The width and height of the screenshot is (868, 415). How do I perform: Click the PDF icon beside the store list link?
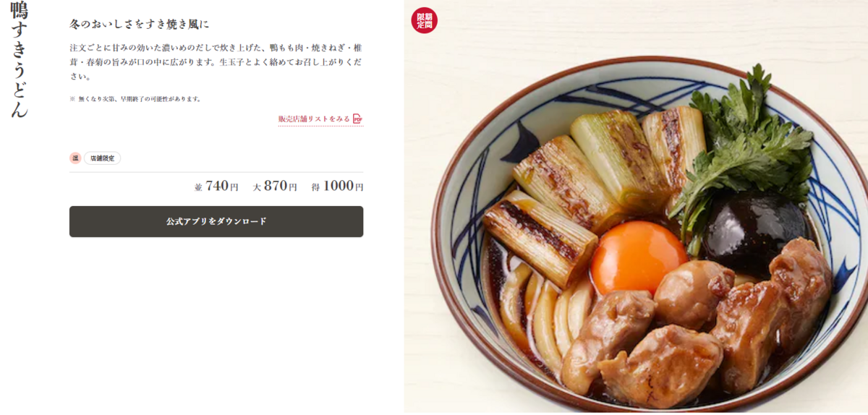tap(358, 119)
